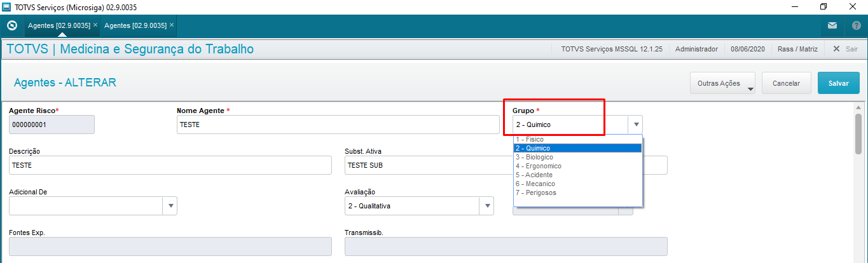This screenshot has height=263, width=868.
Task: Click the Rass / Matriz label
Action: coord(797,49)
